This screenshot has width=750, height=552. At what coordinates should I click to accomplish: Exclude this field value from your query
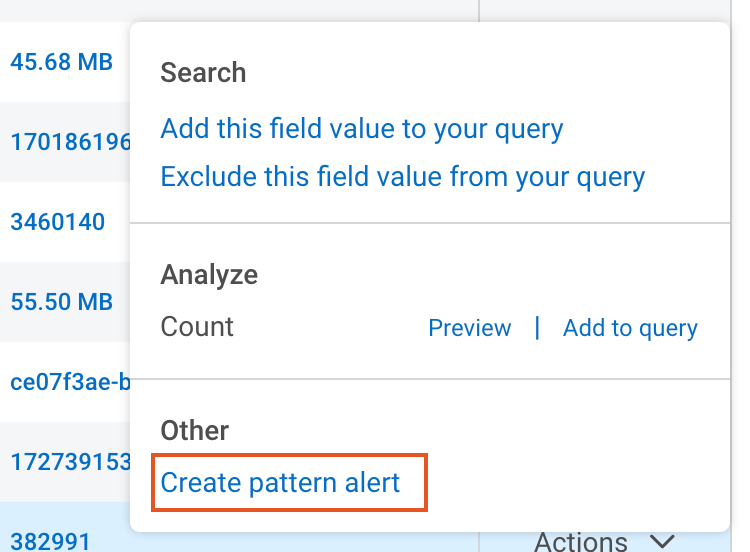tap(403, 177)
